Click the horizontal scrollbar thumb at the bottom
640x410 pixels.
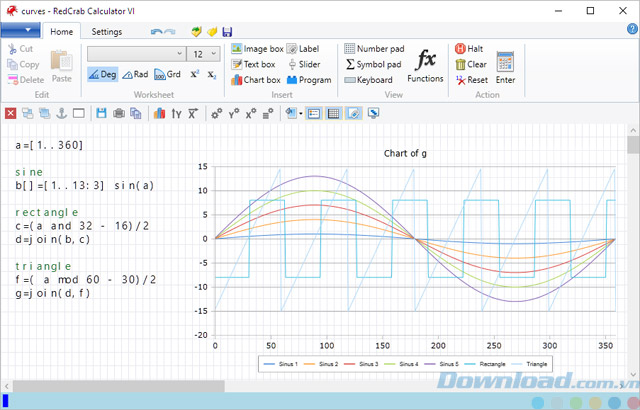[118, 386]
